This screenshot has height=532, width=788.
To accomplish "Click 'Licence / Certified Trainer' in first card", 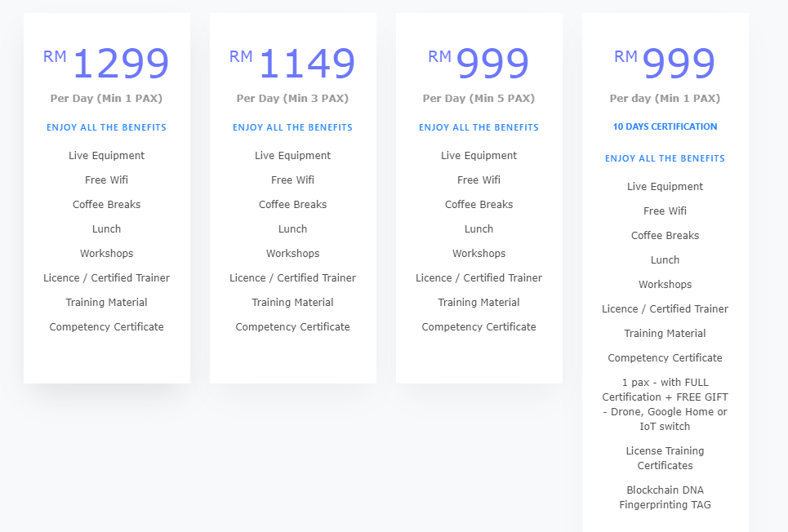I will click(106, 277).
